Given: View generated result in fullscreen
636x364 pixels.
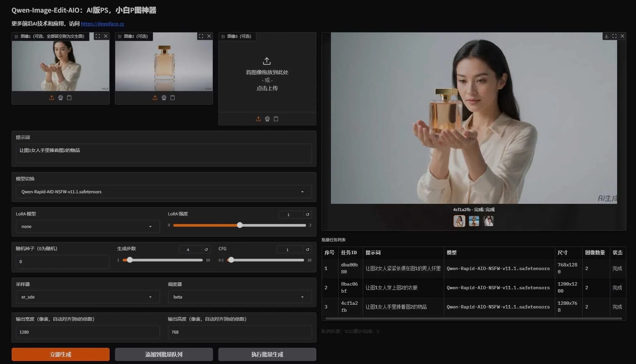Looking at the screenshot, I should point(614,36).
